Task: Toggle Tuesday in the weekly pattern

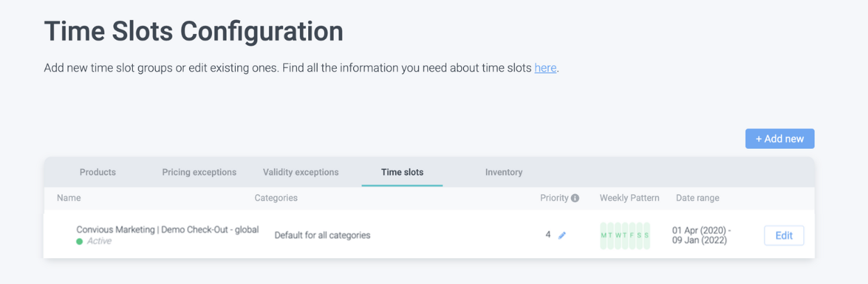Action: (x=611, y=235)
